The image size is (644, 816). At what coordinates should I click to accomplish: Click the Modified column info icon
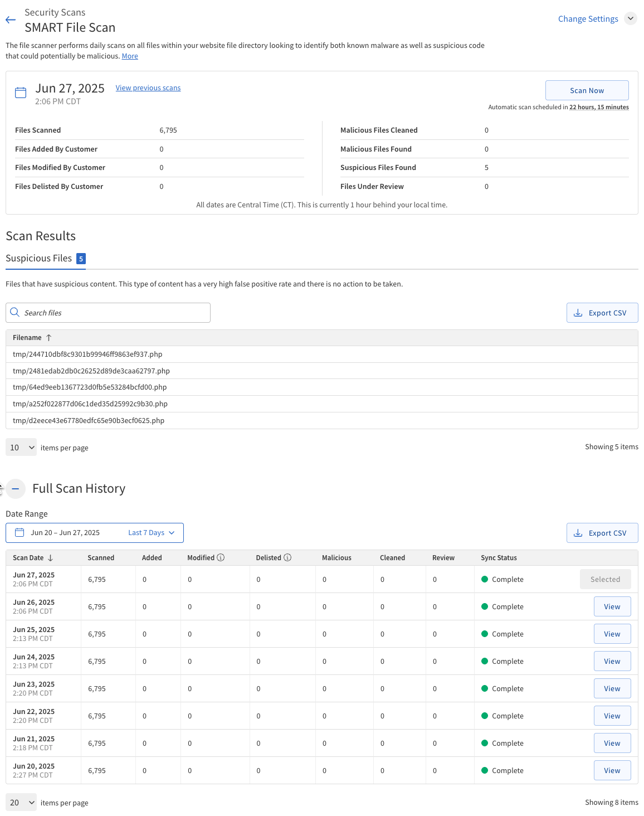(x=221, y=557)
